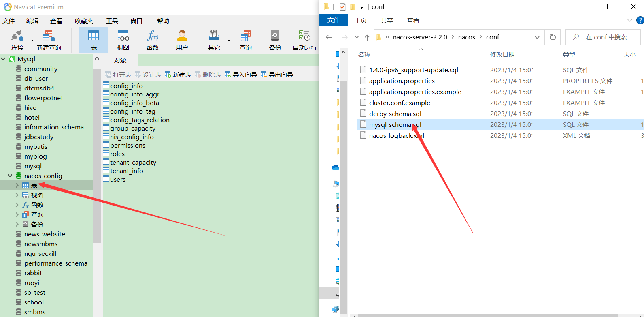644x317 pixels.
Task: Open Explorer 共享 ribbon tab
Action: (x=387, y=20)
